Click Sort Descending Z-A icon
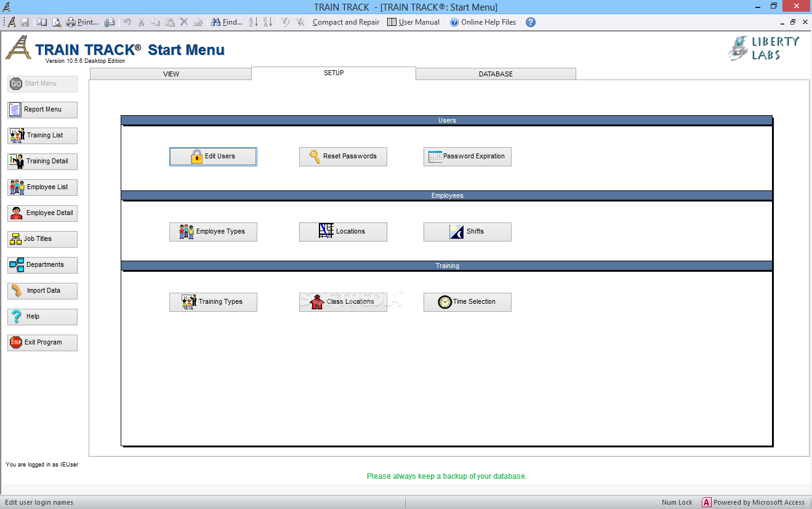This screenshot has height=509, width=812. 268,22
